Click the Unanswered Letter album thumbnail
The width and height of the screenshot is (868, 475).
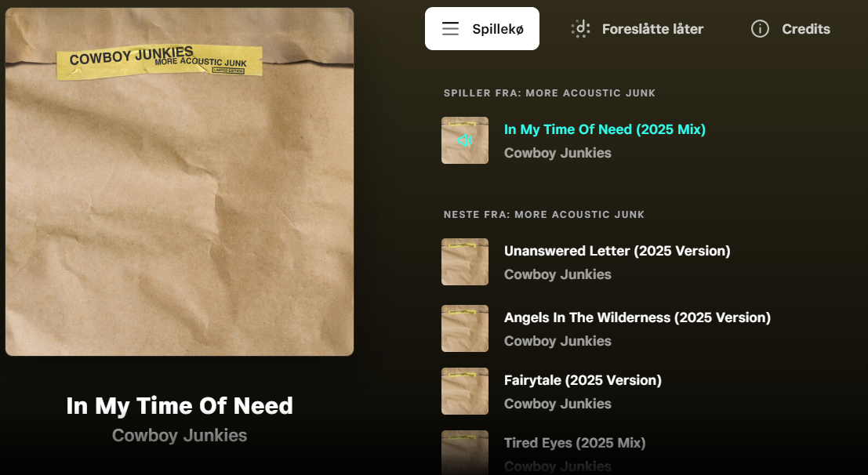click(465, 262)
